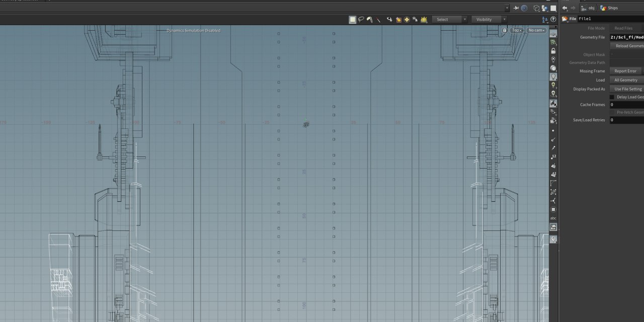Click the navigate back arrow in parameter pane
644x322 pixels.
coord(565,8)
